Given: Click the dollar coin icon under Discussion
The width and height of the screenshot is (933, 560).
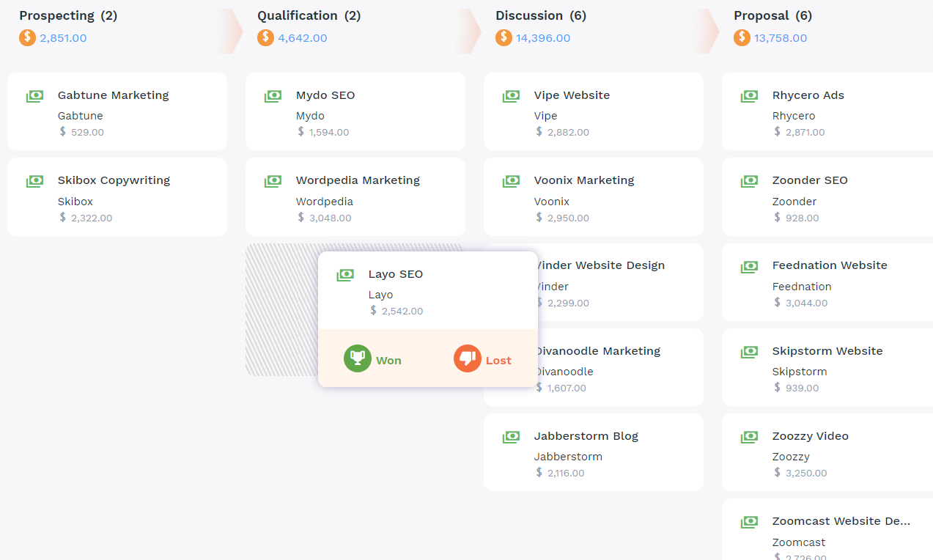Looking at the screenshot, I should [504, 37].
